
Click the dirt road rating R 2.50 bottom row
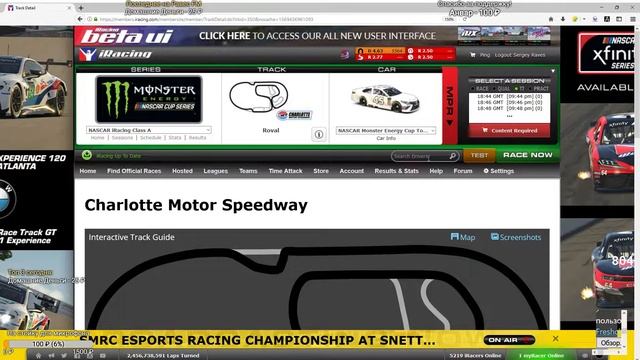430,57
